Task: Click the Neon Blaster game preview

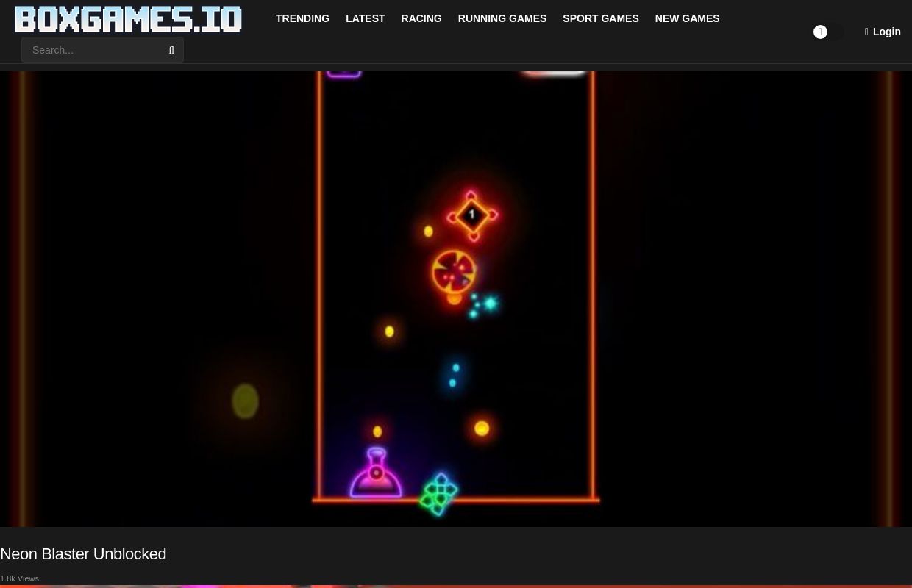Action: click(456, 298)
